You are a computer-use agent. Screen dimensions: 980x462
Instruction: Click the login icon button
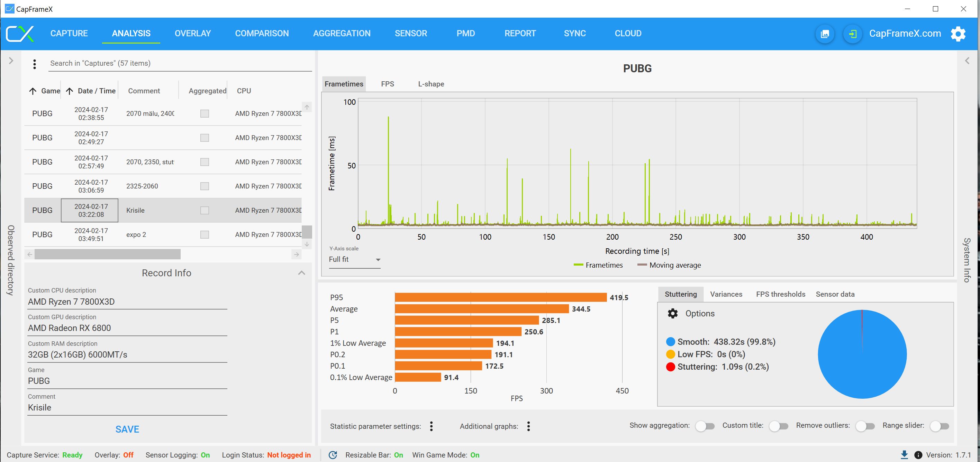(x=853, y=34)
